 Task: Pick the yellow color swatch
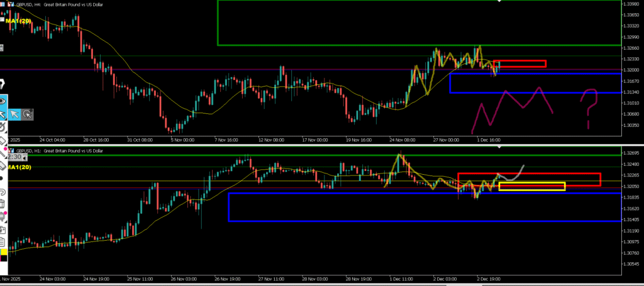coord(4,252)
